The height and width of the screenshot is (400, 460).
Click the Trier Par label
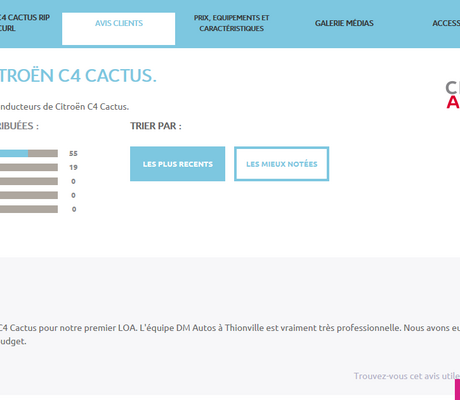point(156,126)
